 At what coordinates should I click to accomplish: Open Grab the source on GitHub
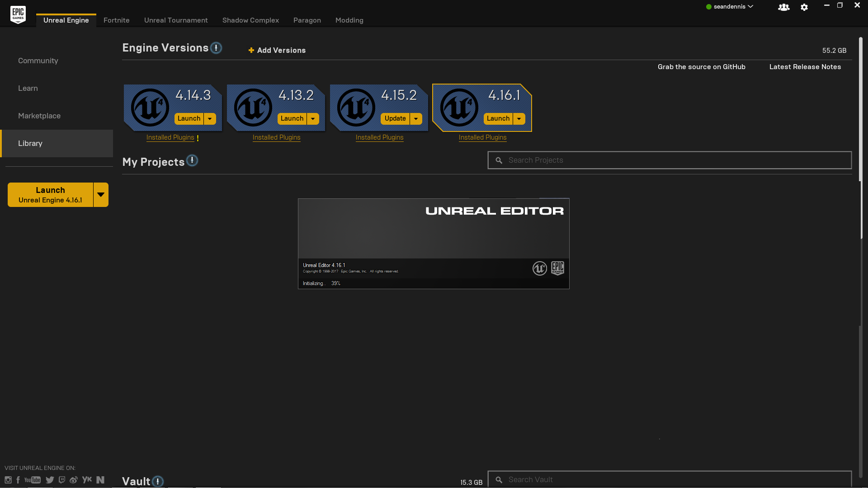(701, 67)
